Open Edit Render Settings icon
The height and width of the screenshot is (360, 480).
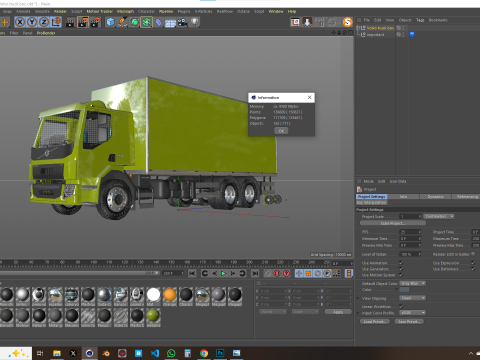click(x=95, y=22)
